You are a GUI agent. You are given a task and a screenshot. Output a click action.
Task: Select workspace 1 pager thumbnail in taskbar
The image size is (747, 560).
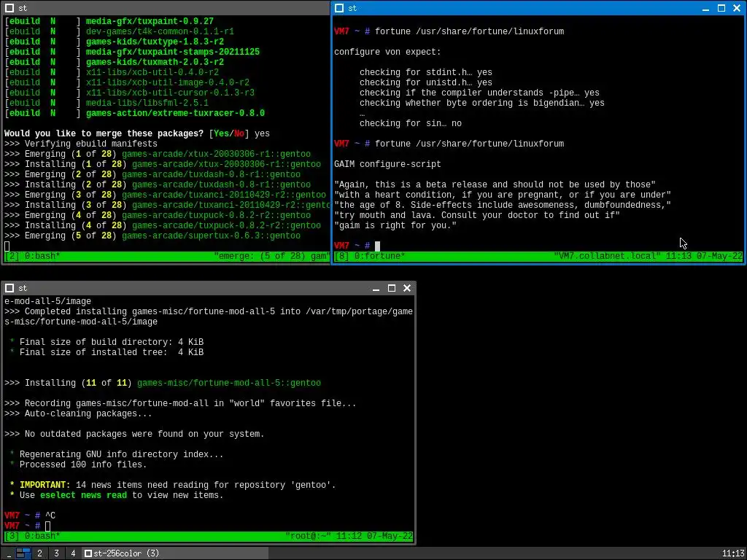(x=23, y=553)
